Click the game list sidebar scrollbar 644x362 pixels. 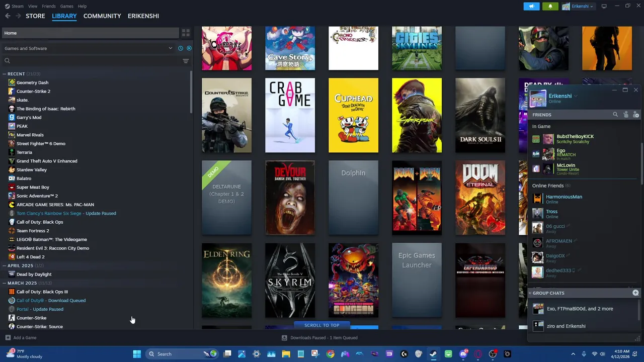point(191,93)
